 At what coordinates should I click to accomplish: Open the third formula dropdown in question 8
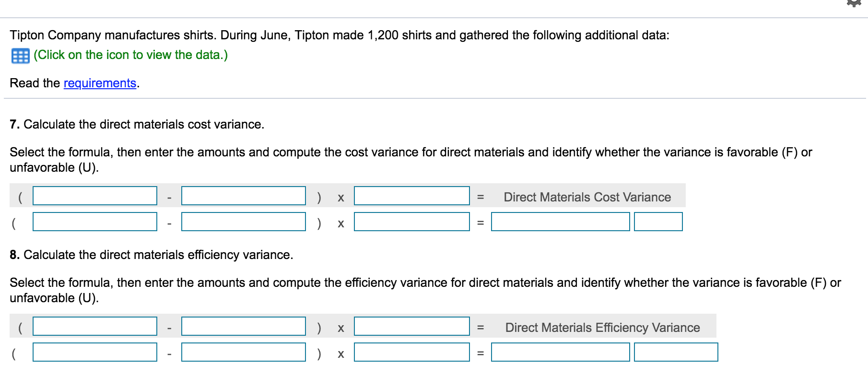(x=411, y=327)
